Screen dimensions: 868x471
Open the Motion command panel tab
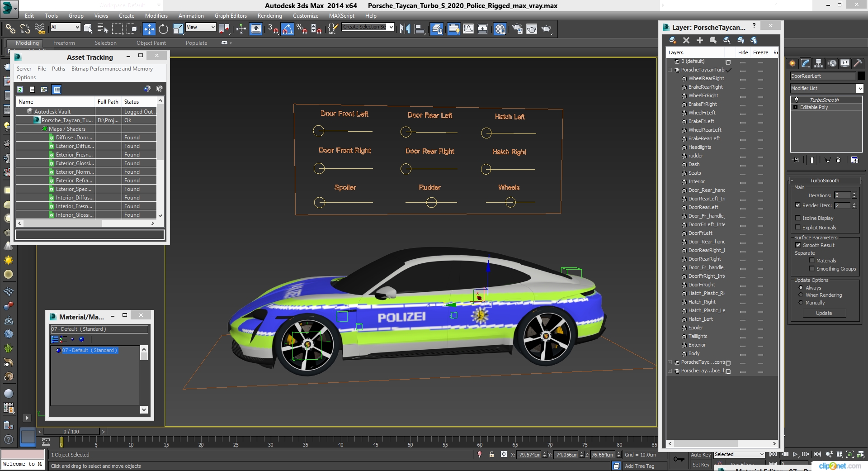(x=832, y=63)
